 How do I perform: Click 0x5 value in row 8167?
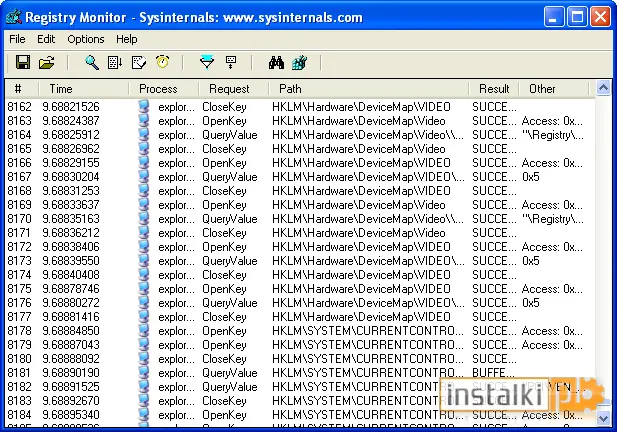[x=530, y=177]
